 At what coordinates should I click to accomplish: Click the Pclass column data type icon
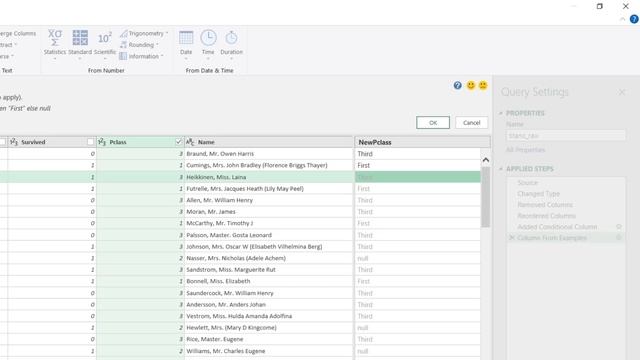tap(102, 142)
